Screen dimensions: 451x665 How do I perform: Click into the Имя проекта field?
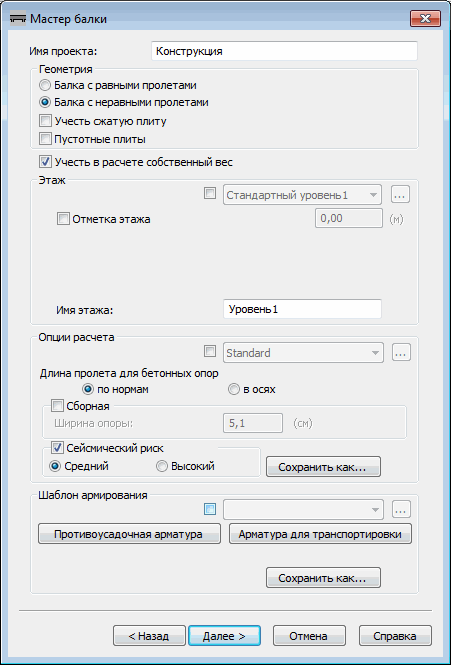pyautogui.click(x=284, y=51)
